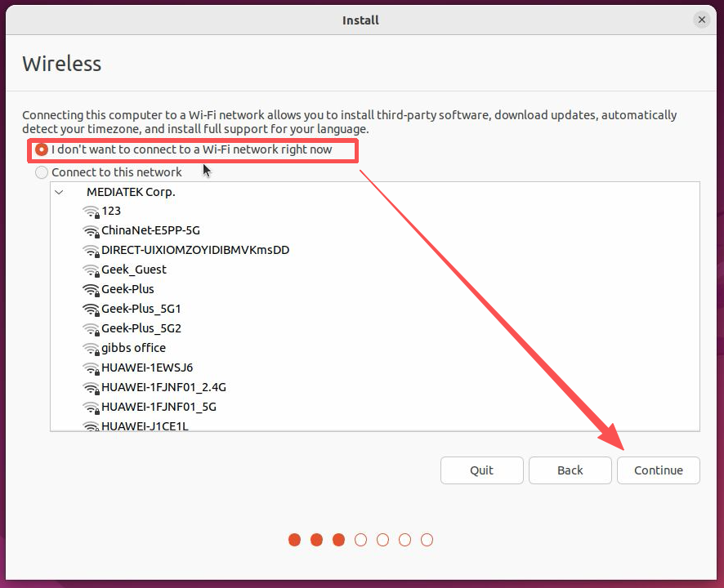Select HUAWEI-1FJNF01_5G from the list
This screenshot has width=724, height=588.
pyautogui.click(x=159, y=407)
